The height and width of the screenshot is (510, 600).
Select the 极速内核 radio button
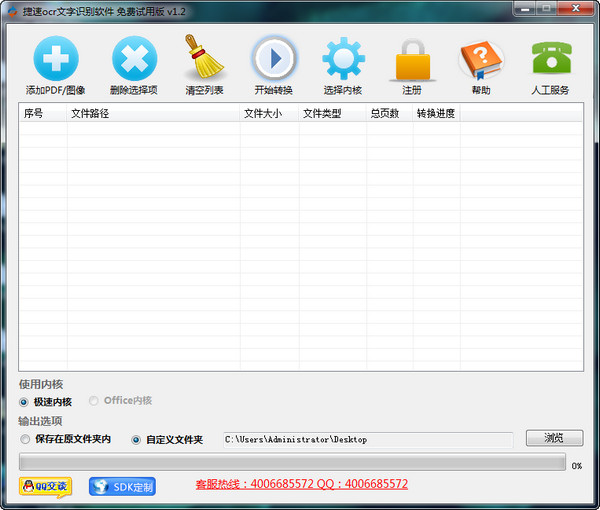pyautogui.click(x=24, y=401)
